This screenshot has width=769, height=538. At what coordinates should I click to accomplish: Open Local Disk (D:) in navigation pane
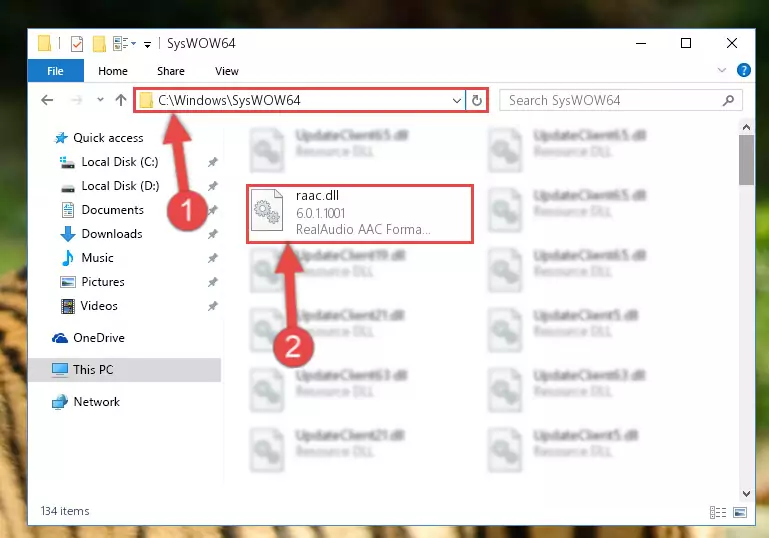(x=109, y=186)
